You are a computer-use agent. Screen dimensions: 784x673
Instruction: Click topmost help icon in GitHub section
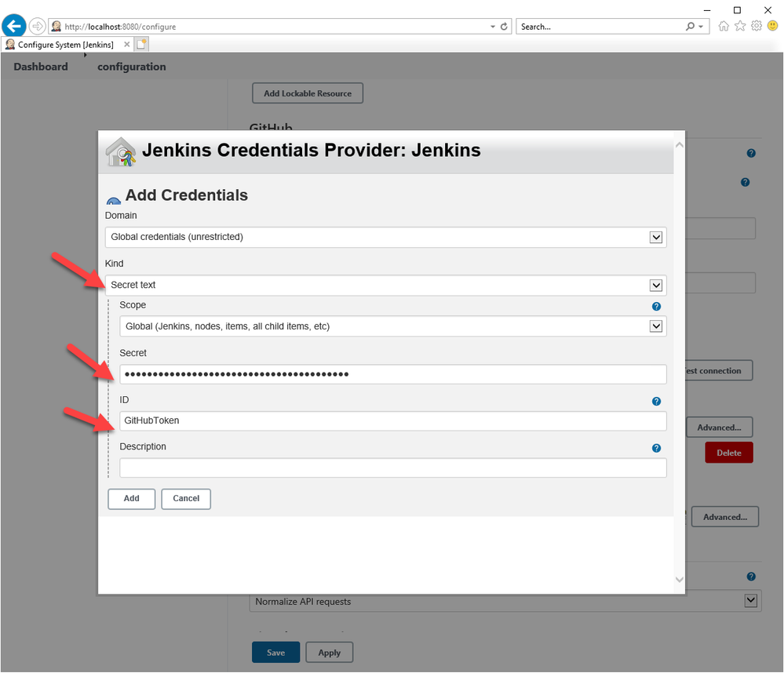click(x=751, y=154)
